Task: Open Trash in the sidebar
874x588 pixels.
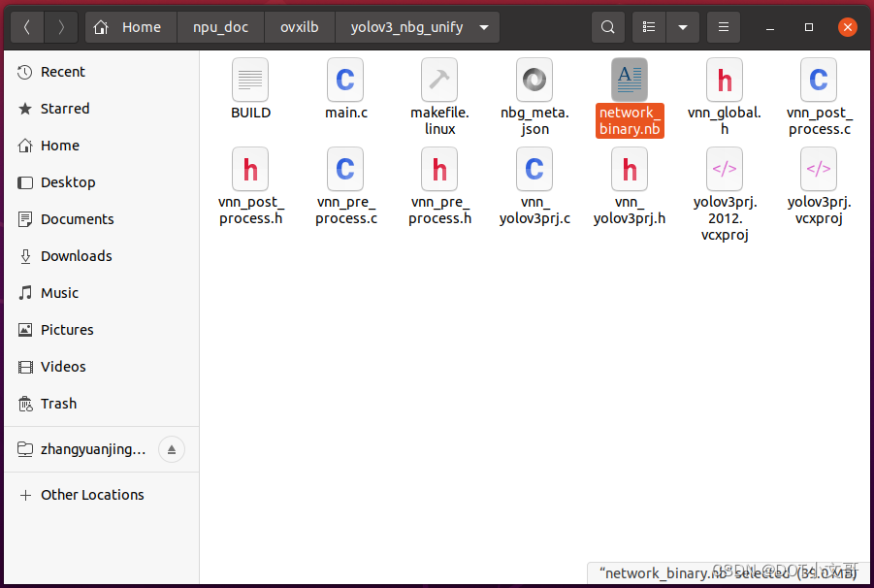Action: click(x=102, y=403)
